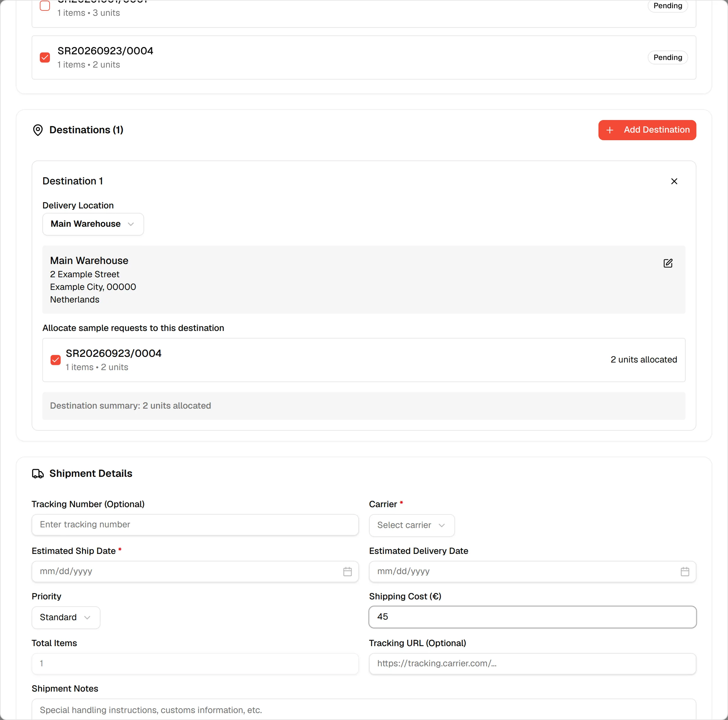The height and width of the screenshot is (720, 728).
Task: Click 'Allocate sample requests to this destination' label
Action: pos(133,328)
